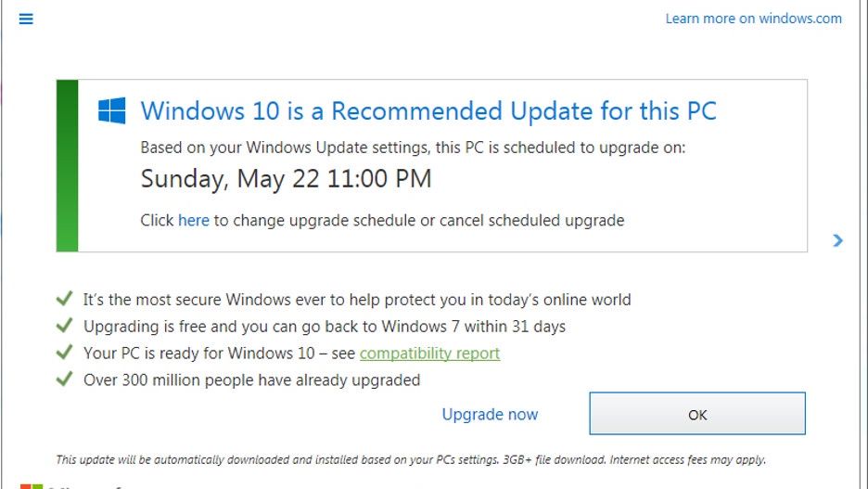This screenshot has width=868, height=489.
Task: Click the checkmark beside Your PC is ready
Action: click(65, 353)
